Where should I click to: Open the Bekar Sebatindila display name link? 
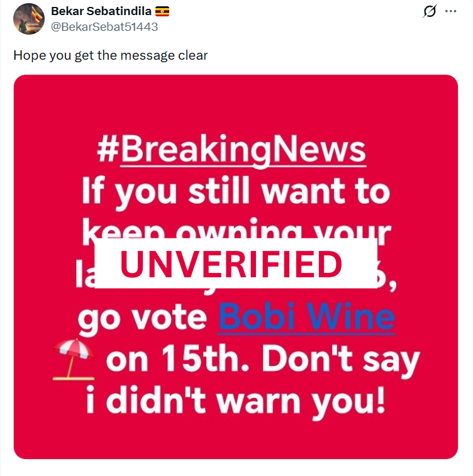[x=102, y=11]
